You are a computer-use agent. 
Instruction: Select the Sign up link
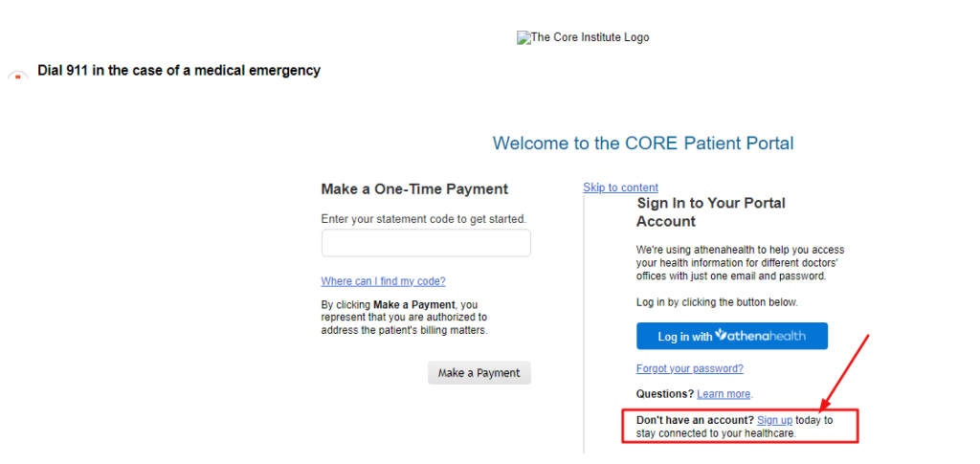[x=775, y=420]
